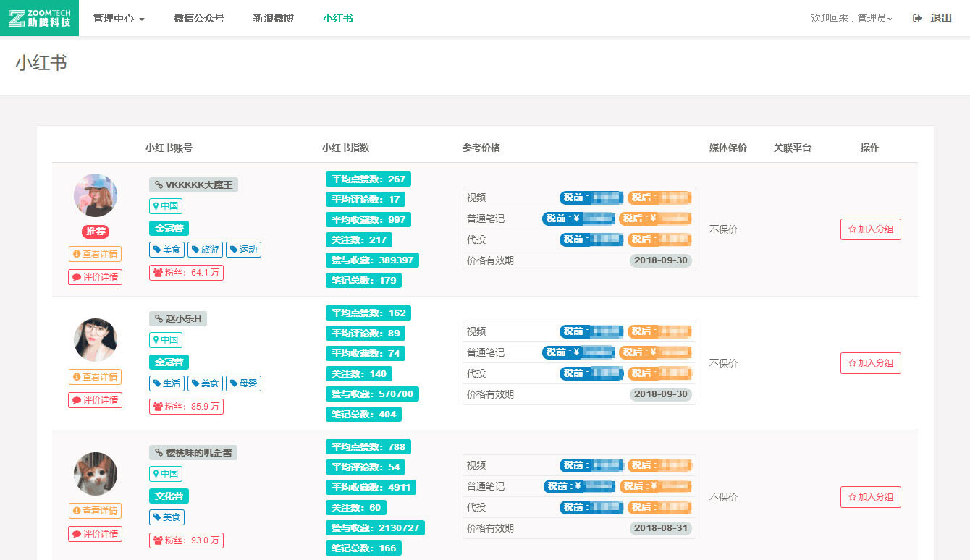Switch to the 新浪微博 tab
This screenshot has height=560, width=970.
pos(273,18)
